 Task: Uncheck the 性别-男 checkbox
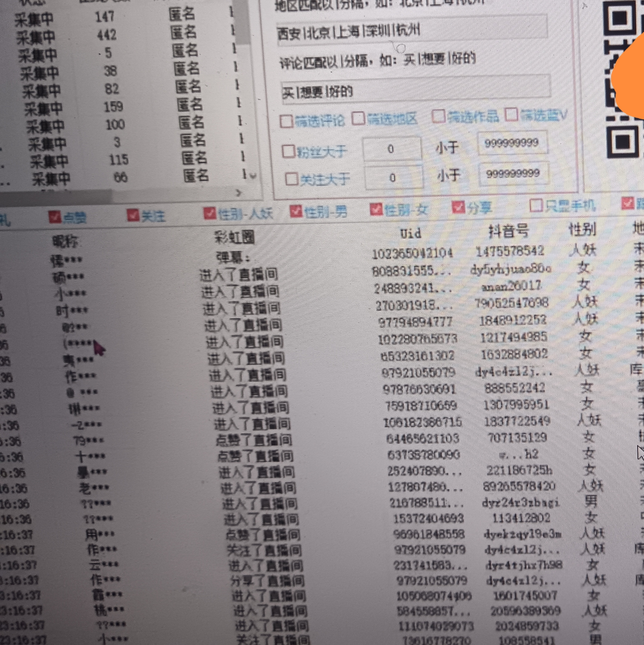[x=296, y=211]
